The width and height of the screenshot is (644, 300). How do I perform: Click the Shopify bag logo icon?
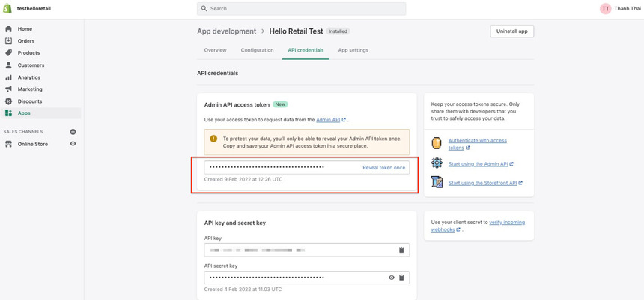pos(7,8)
